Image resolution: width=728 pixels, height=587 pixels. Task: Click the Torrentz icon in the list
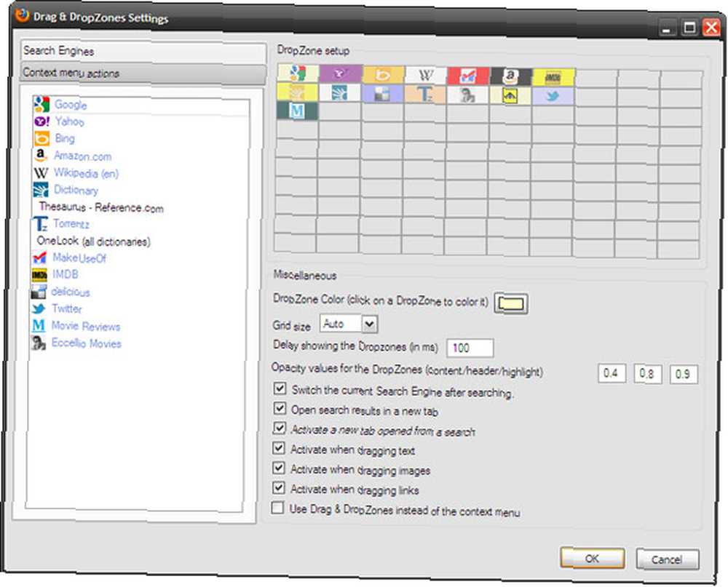40,224
